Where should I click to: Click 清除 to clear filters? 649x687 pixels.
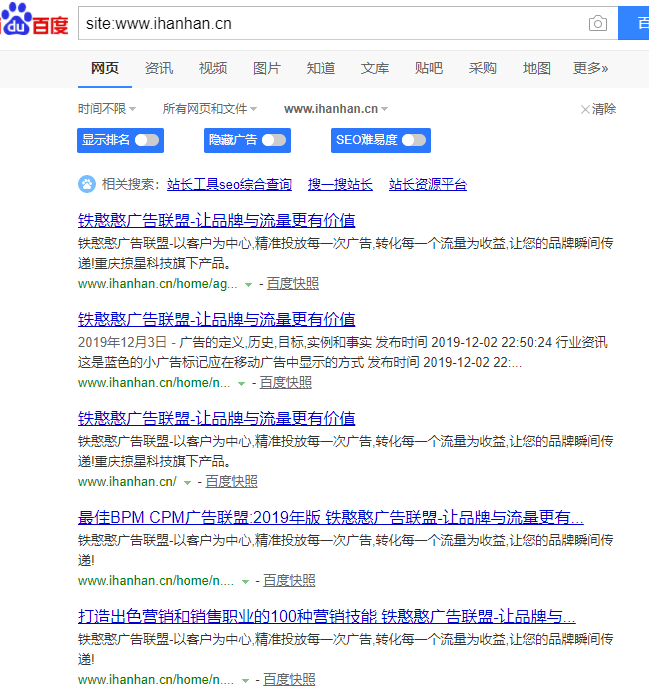604,109
